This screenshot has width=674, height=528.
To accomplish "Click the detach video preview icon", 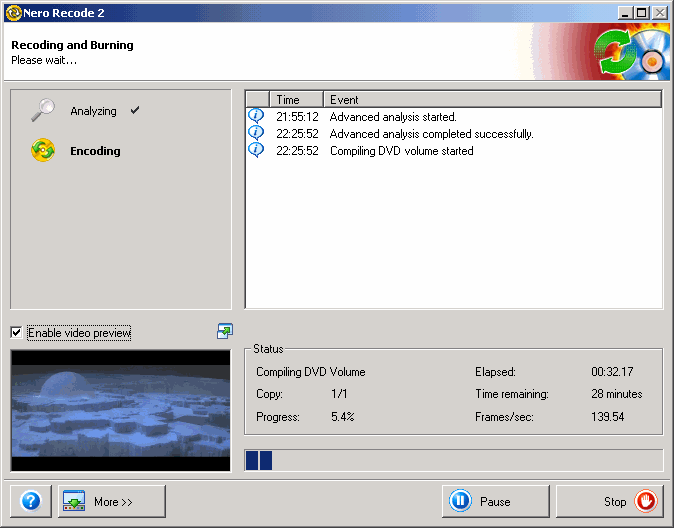I will (225, 331).
